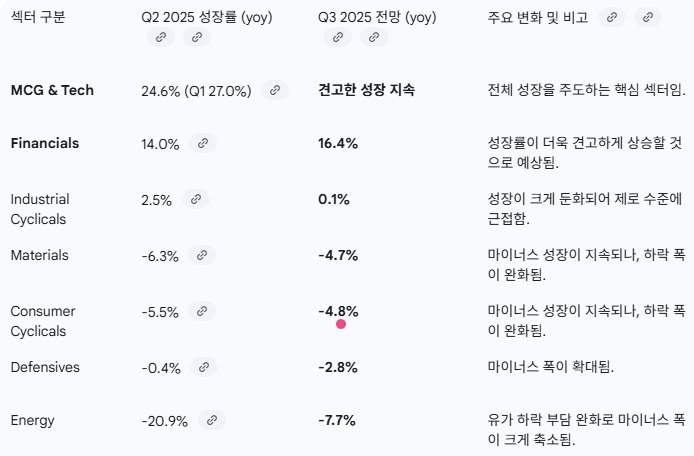Open the source link next to Financials 14.0%

203,144
